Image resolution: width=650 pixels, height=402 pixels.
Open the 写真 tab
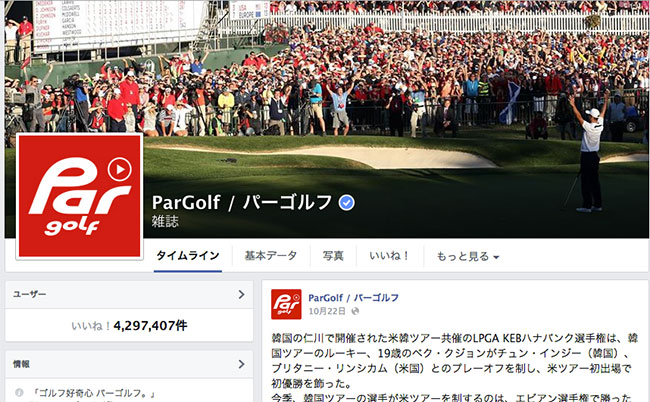click(333, 256)
